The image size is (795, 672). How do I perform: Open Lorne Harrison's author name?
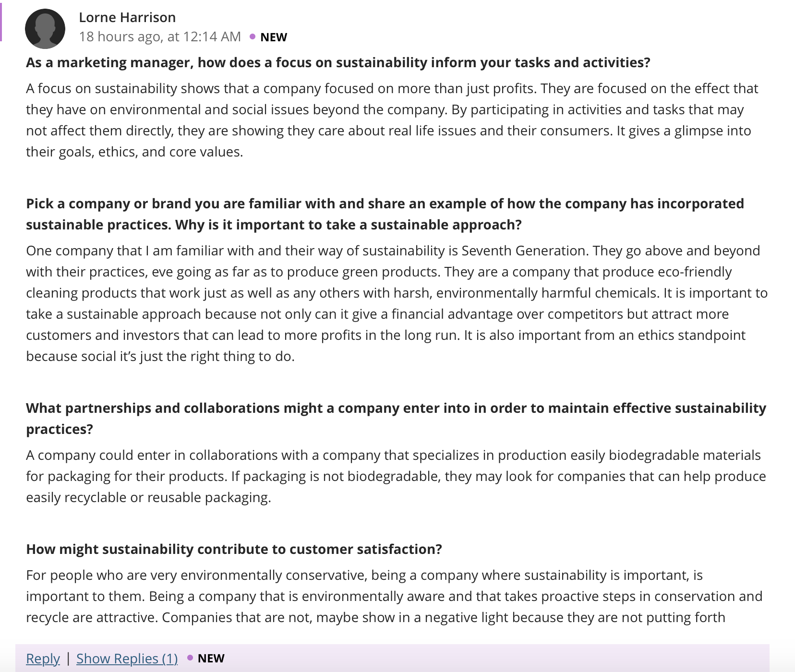pos(127,17)
